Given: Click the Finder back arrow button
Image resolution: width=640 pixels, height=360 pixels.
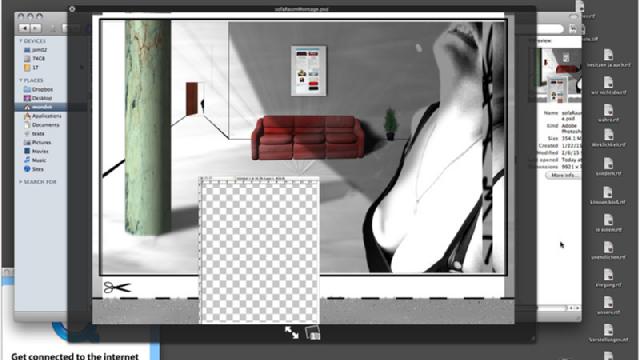Looking at the screenshot, I should (24, 28).
